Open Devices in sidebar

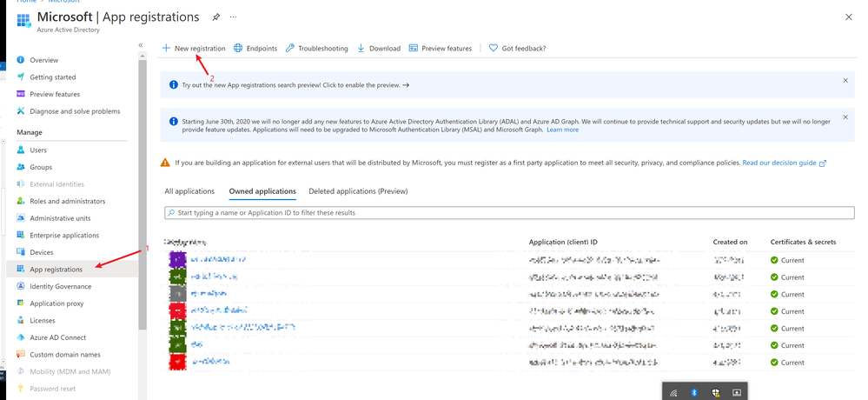[42, 252]
